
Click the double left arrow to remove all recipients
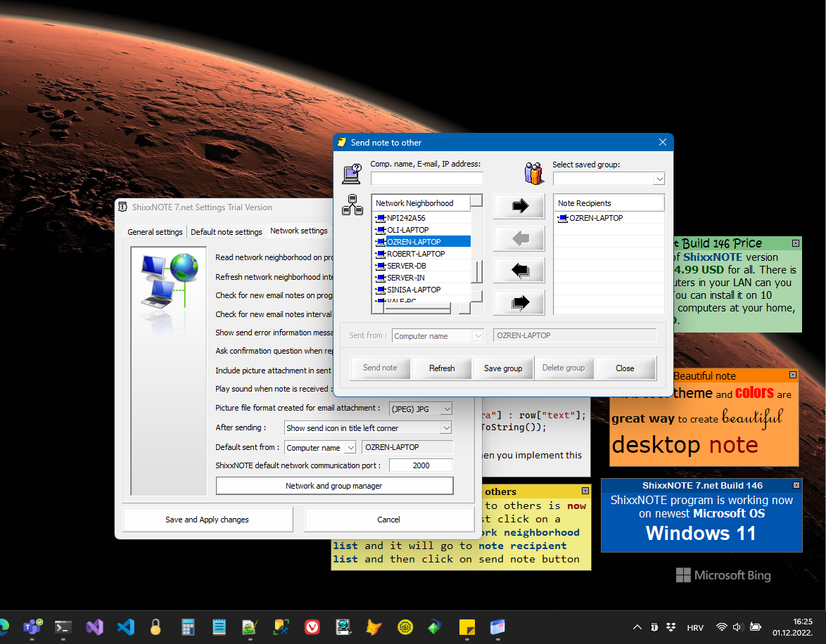pyautogui.click(x=519, y=270)
